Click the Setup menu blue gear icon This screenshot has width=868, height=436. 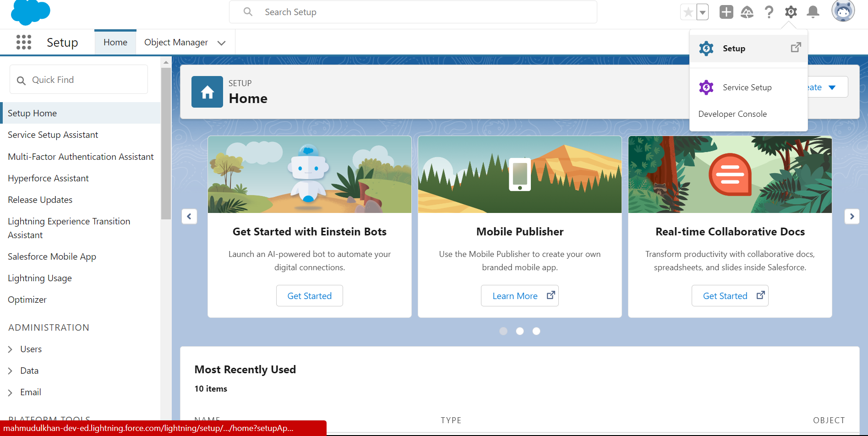(706, 48)
